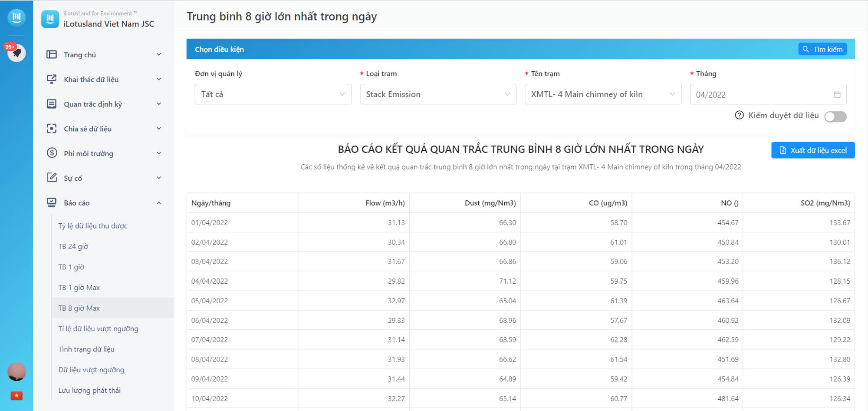868x411 pixels.
Task: Toggle Kiểm duyệt dữ liệu switch
Action: click(x=835, y=116)
